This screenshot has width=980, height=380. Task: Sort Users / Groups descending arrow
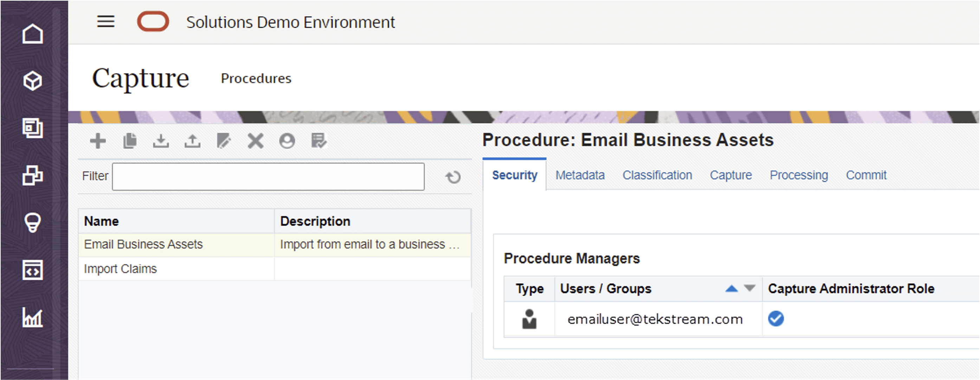749,288
